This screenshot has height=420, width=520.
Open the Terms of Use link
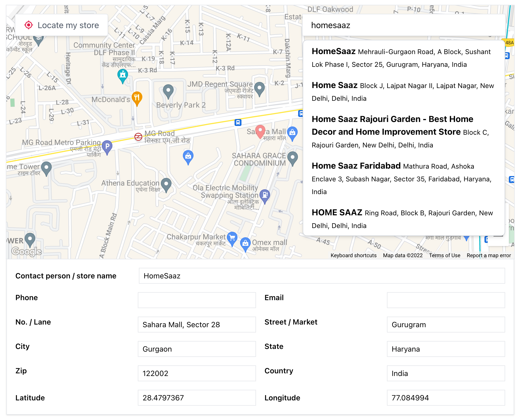(444, 255)
